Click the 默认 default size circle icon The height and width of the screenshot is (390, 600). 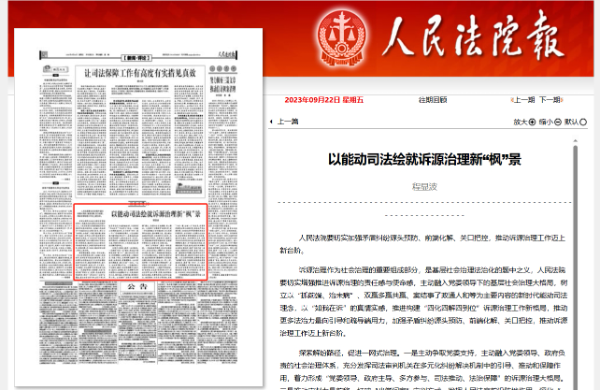(x=583, y=122)
